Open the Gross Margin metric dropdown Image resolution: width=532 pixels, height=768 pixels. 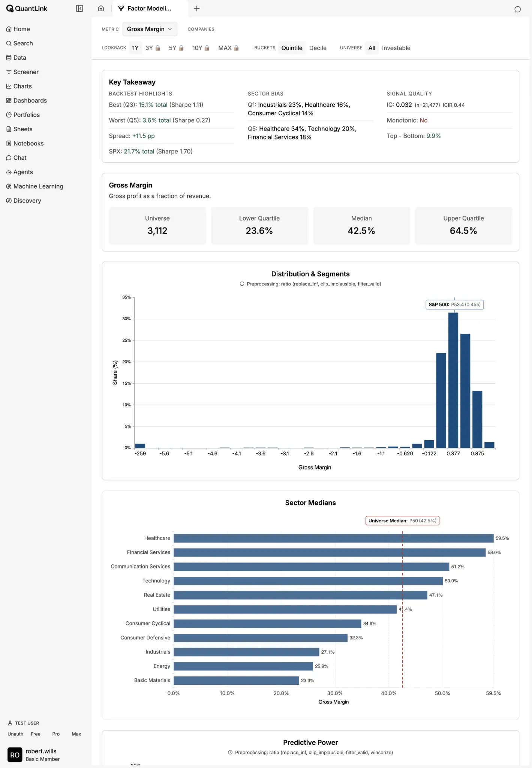[150, 29]
